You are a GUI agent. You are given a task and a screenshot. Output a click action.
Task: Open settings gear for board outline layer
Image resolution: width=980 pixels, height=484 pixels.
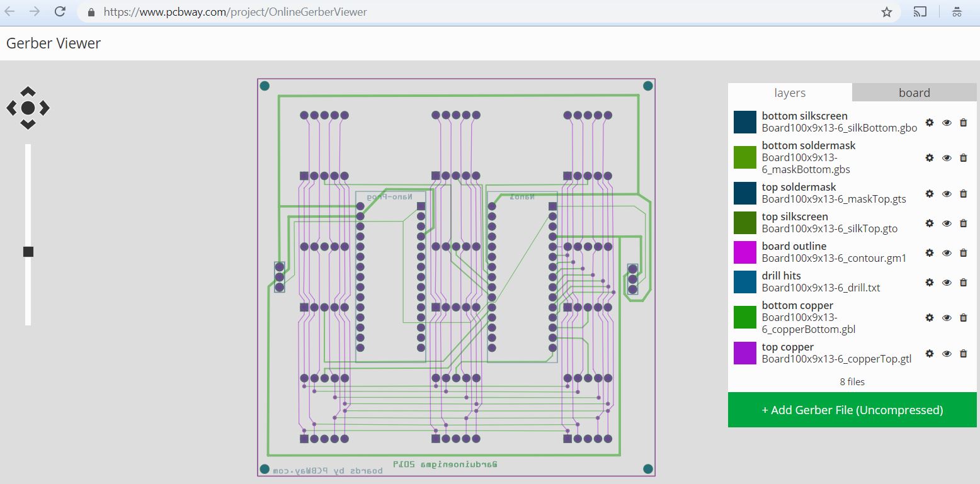point(930,252)
